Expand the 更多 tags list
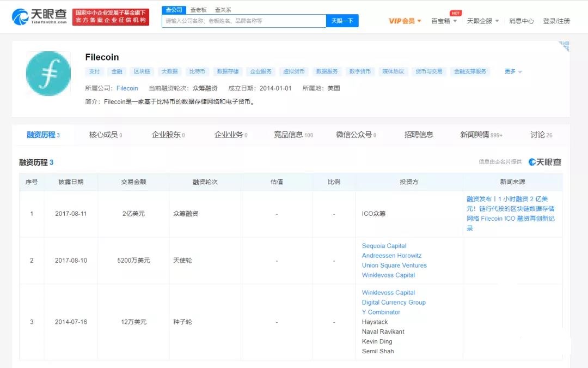588x368 pixels. point(513,71)
